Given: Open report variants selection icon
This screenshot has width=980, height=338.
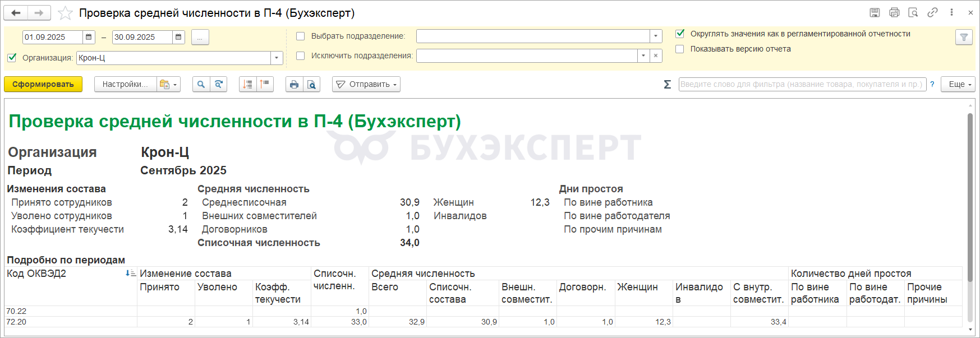Looking at the screenshot, I should click(x=168, y=84).
